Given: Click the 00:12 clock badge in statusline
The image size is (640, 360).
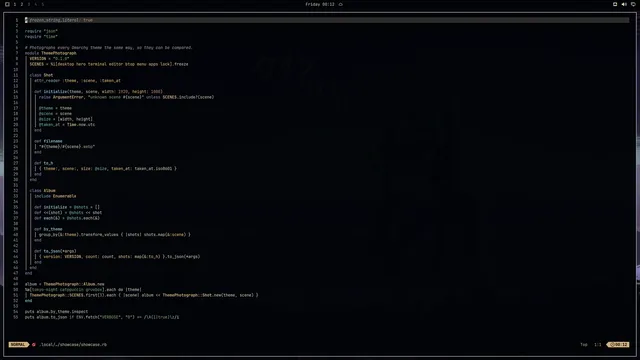Looking at the screenshot, I should pos(619,344).
